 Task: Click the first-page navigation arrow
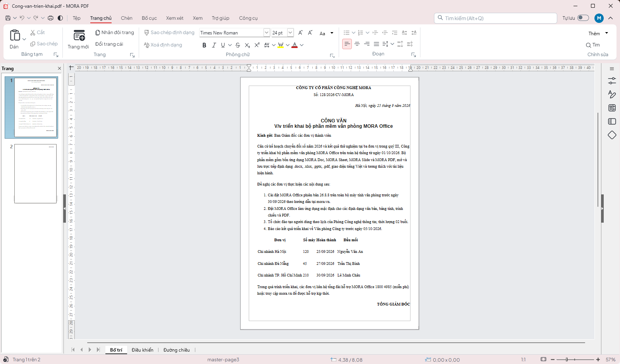(x=73, y=350)
